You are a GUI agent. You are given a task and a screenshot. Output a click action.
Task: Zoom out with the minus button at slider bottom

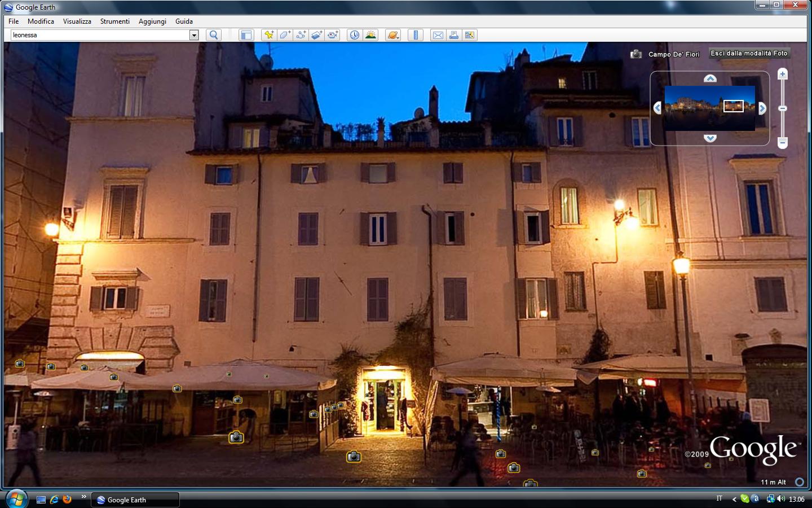[783, 143]
